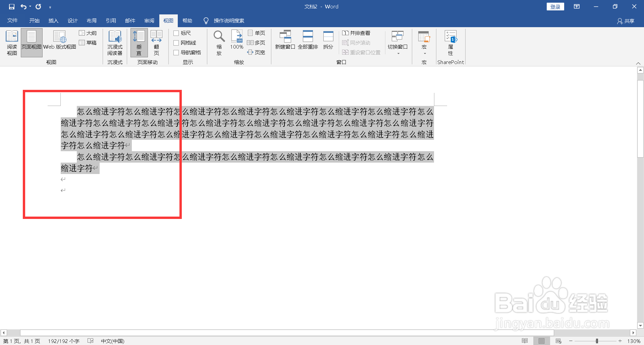Image resolution: width=644 pixels, height=345 pixels.
Task: Select 垂直 vertical page movement
Action: tap(139, 43)
